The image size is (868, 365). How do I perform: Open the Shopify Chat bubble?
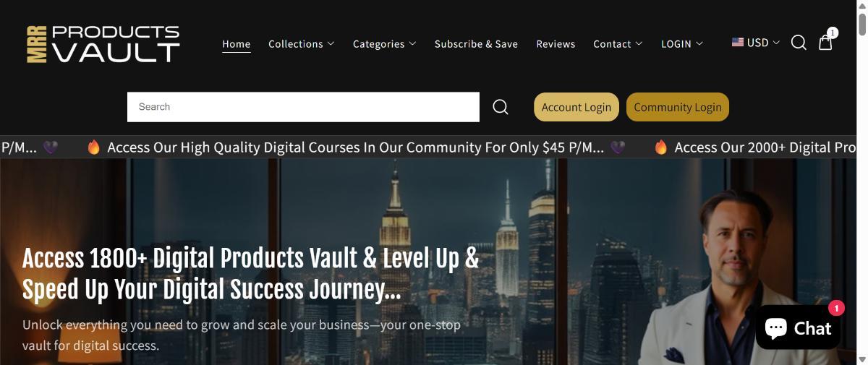[798, 327]
